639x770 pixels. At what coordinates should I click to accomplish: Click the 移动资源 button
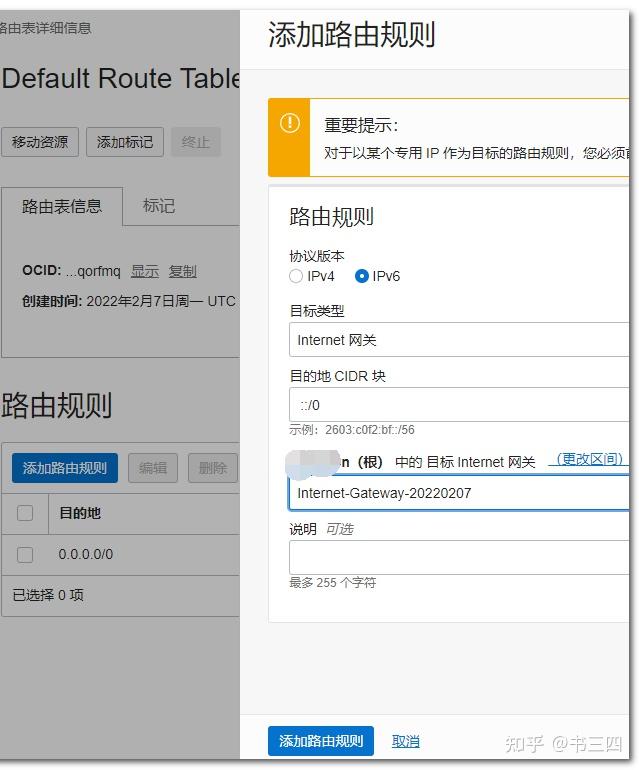pyautogui.click(x=40, y=142)
